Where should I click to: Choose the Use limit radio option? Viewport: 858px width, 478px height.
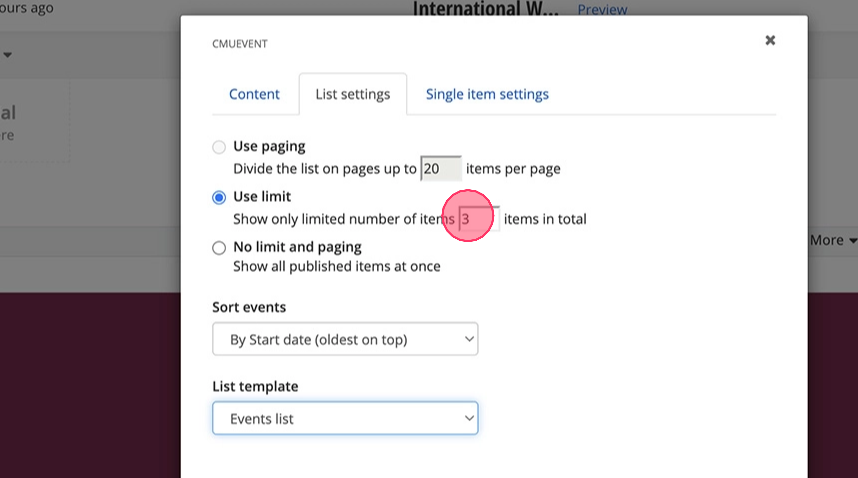click(219, 197)
